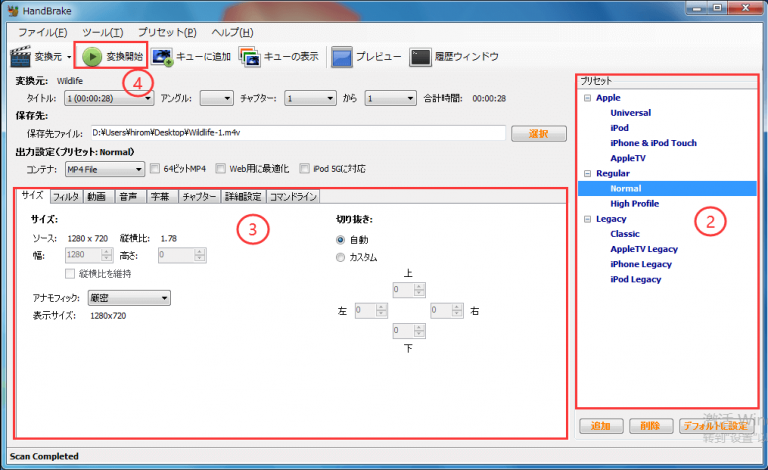Open the 履歴ウィンドウ activity window icon
The width and height of the screenshot is (768, 470).
pyautogui.click(x=421, y=57)
